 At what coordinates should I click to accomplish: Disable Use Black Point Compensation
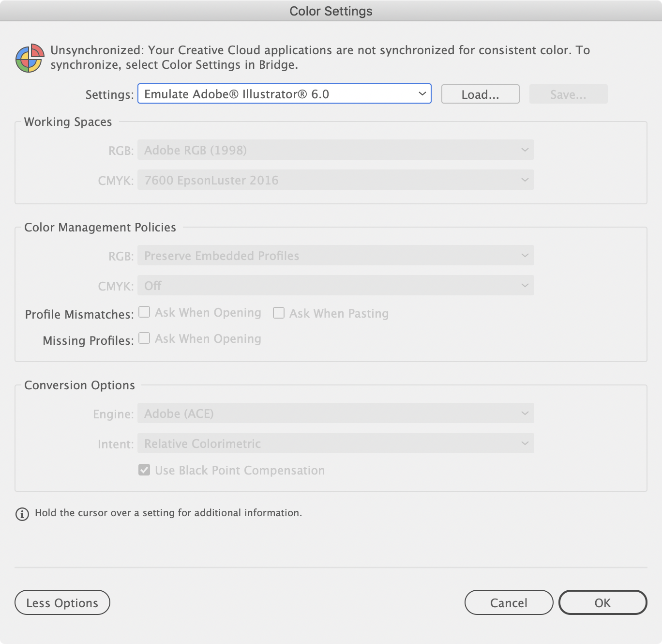click(144, 470)
